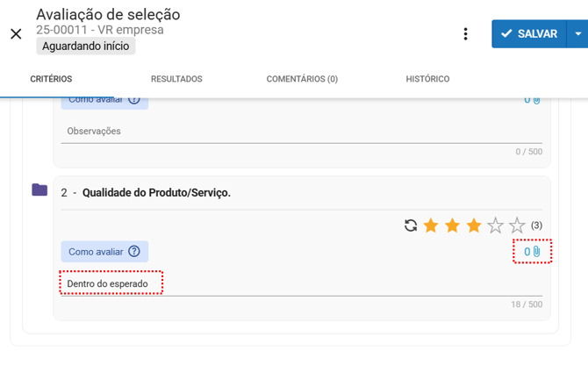Image resolution: width=588 pixels, height=372 pixels.
Task: Click the attachment icon above Observações field
Action: point(533,100)
